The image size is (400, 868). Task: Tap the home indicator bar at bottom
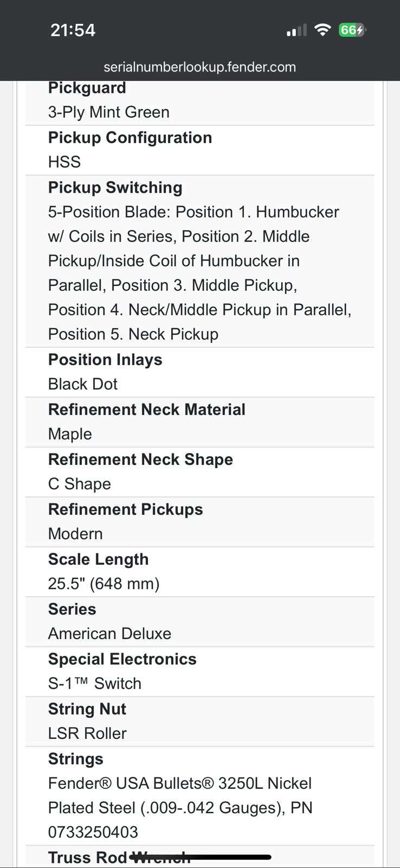pos(200,857)
